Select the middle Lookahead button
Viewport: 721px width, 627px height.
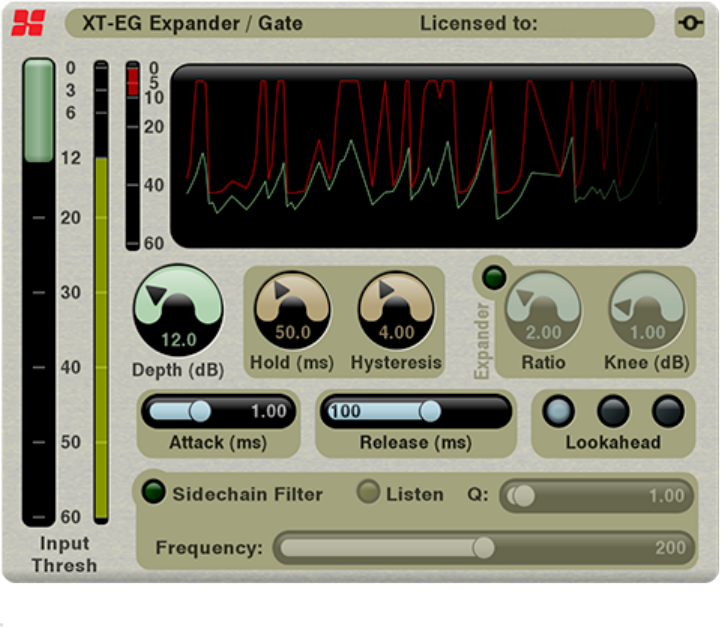[x=613, y=411]
